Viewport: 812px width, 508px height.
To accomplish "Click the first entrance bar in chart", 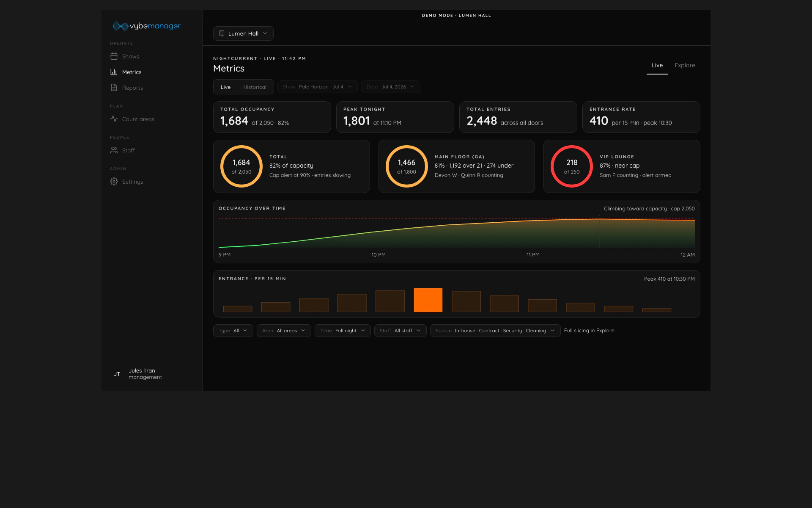I will tap(238, 309).
